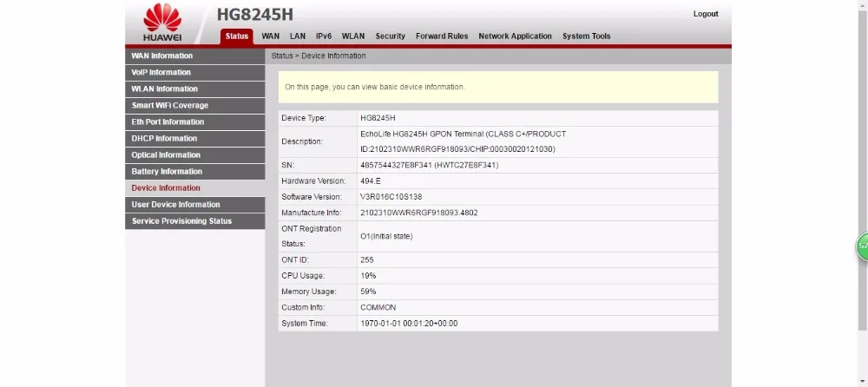Open the IPv6 tab
Image resolution: width=868 pixels, height=387 pixels.
coord(324,36)
